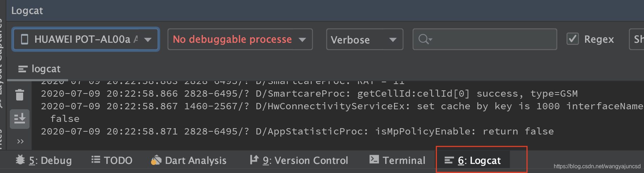644x173 pixels.
Task: Open the HUAWEI POT-AL00a device dropdown
Action: tap(86, 39)
